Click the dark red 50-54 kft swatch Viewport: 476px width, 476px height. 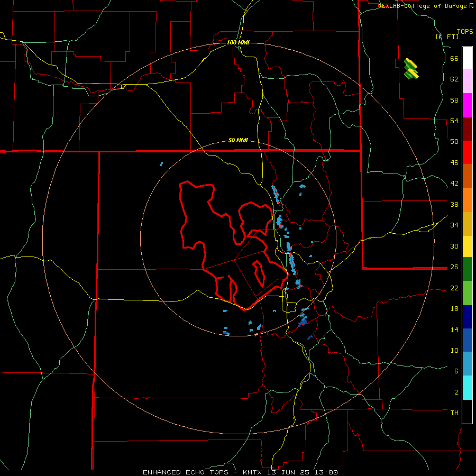467,130
